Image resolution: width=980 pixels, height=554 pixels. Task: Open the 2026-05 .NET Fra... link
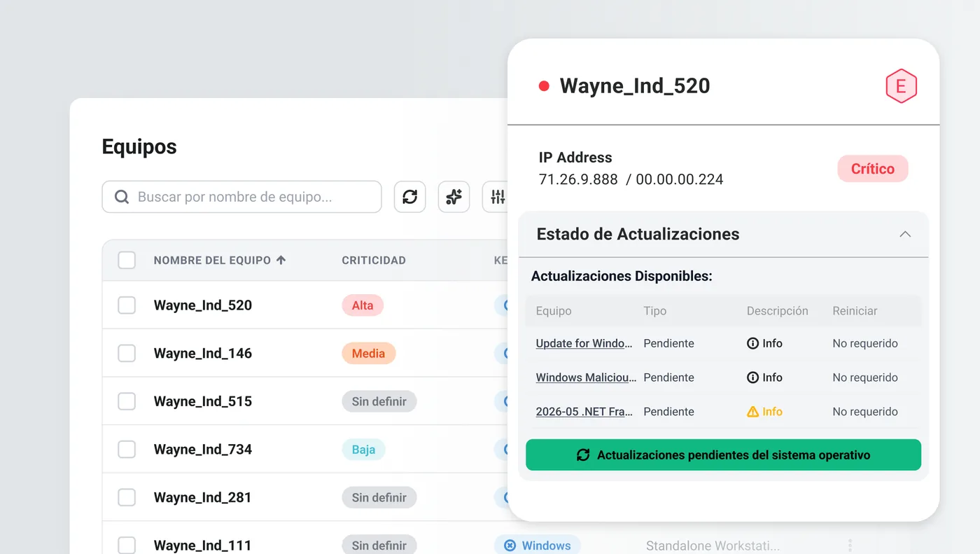(x=584, y=412)
